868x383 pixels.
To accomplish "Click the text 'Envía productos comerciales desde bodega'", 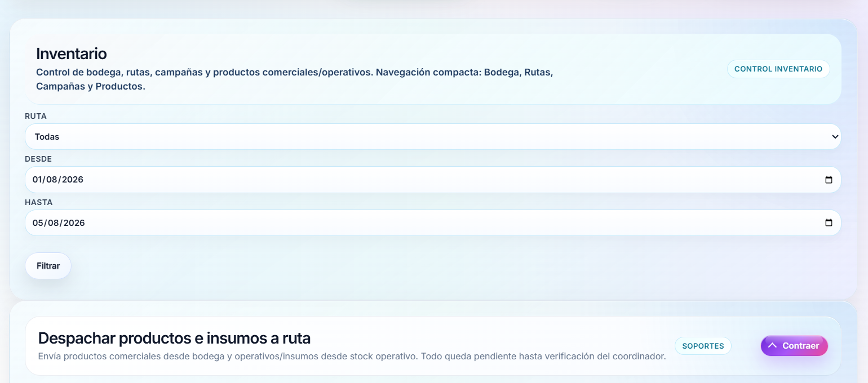I will (352, 357).
